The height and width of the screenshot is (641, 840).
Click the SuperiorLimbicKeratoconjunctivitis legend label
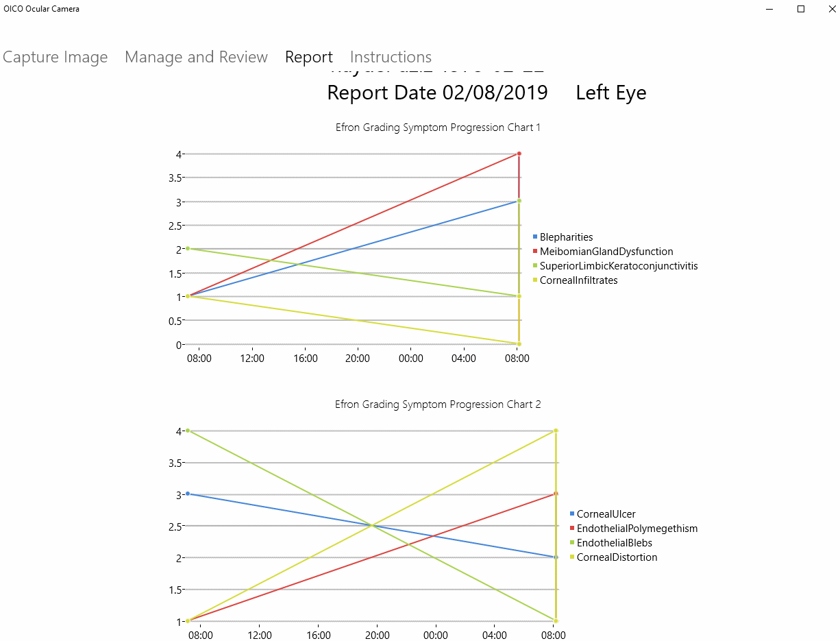[x=618, y=266]
